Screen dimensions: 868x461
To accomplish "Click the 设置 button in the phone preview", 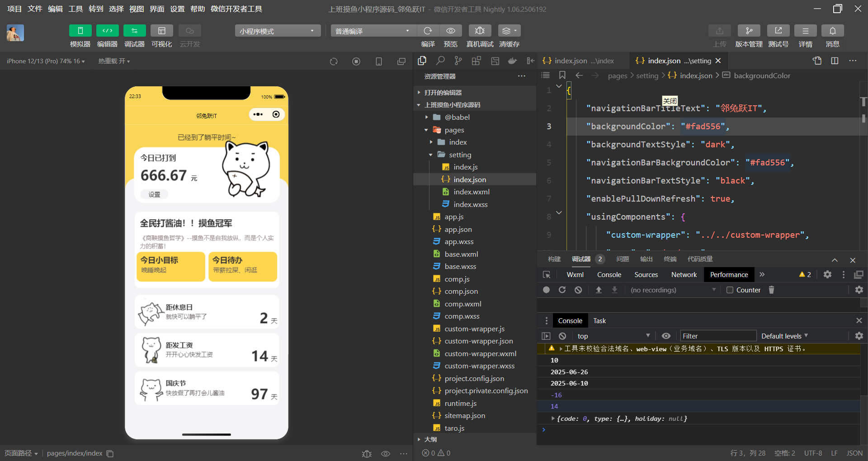I will (155, 194).
